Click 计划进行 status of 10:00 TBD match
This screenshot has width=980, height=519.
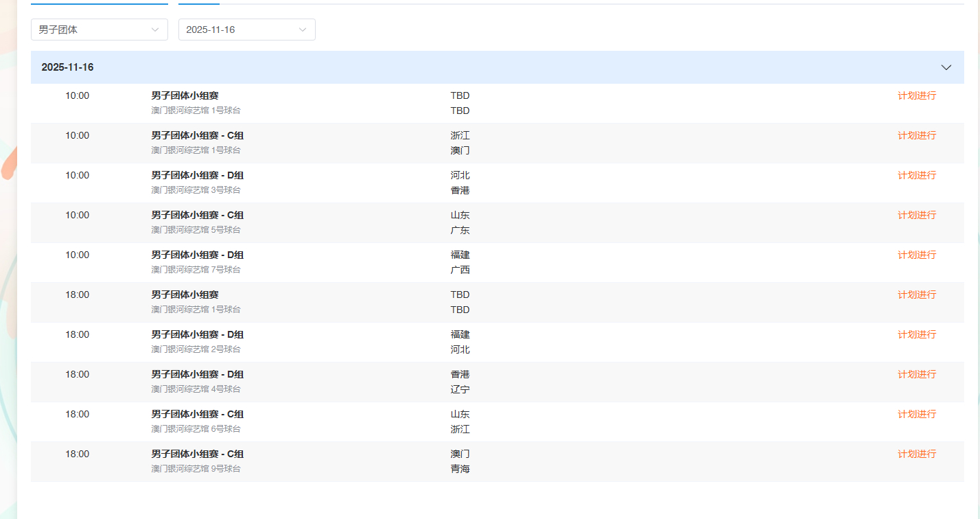tap(917, 95)
